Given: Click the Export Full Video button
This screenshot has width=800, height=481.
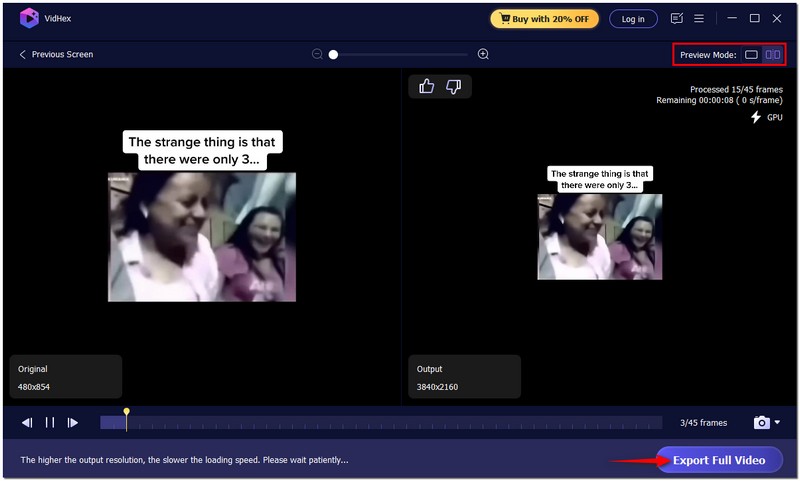Looking at the screenshot, I should (x=719, y=460).
